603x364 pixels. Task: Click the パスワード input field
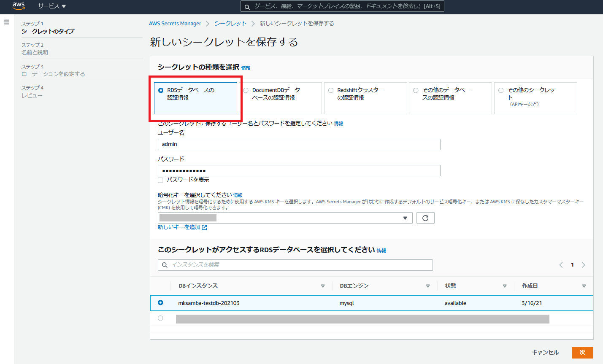(299, 170)
